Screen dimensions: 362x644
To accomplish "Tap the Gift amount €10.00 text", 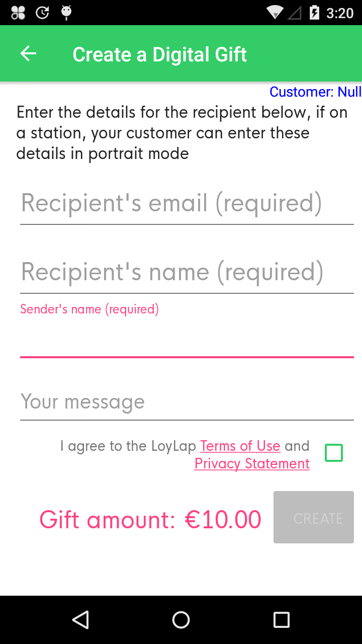I will [x=150, y=518].
